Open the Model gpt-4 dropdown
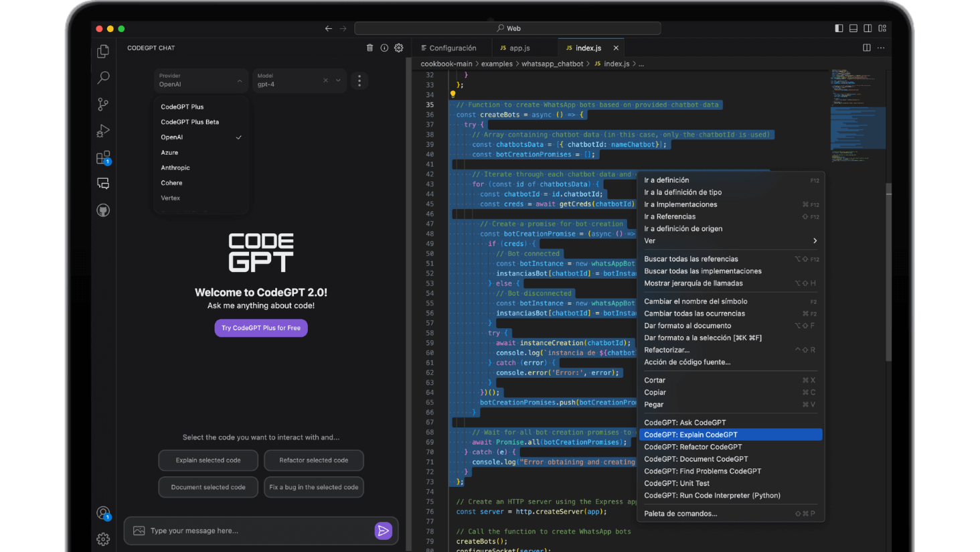980x552 pixels. coord(338,81)
